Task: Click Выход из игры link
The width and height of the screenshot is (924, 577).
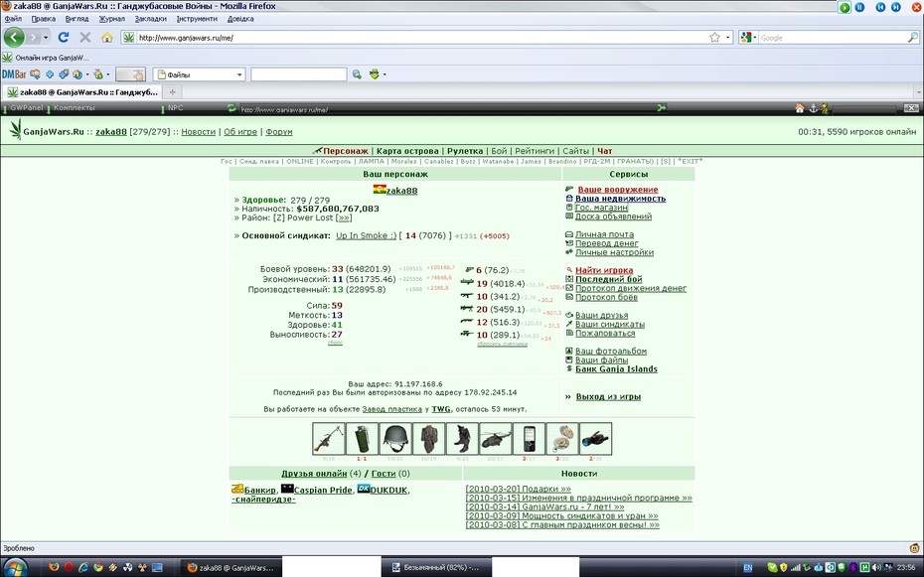Action: tap(608, 397)
